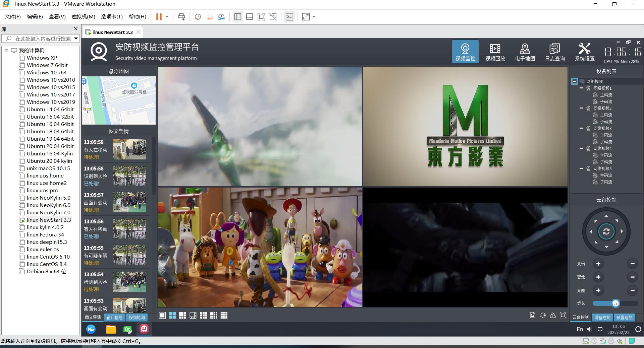
Task: Toggle the VMware library sidebar view
Action: tap(237, 17)
